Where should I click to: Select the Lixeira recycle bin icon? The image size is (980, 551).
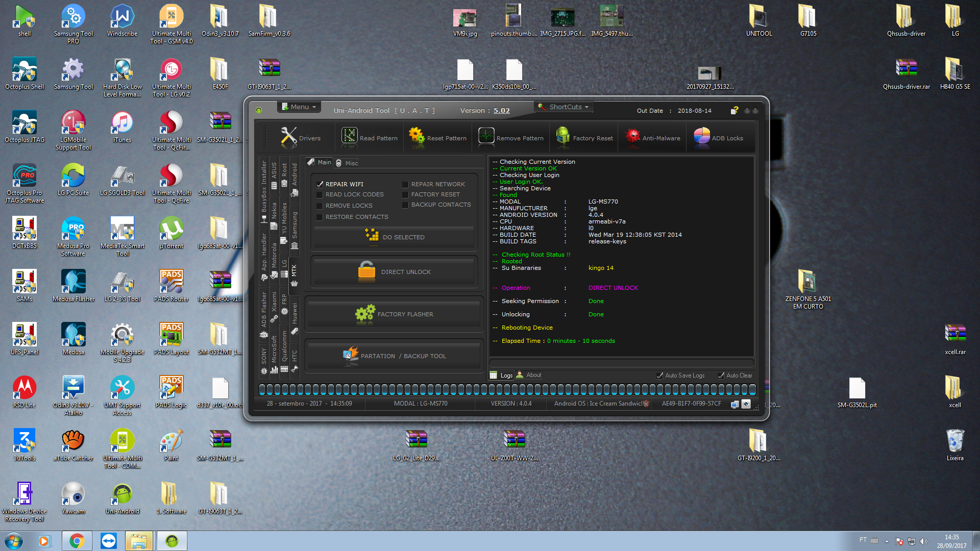(x=955, y=445)
